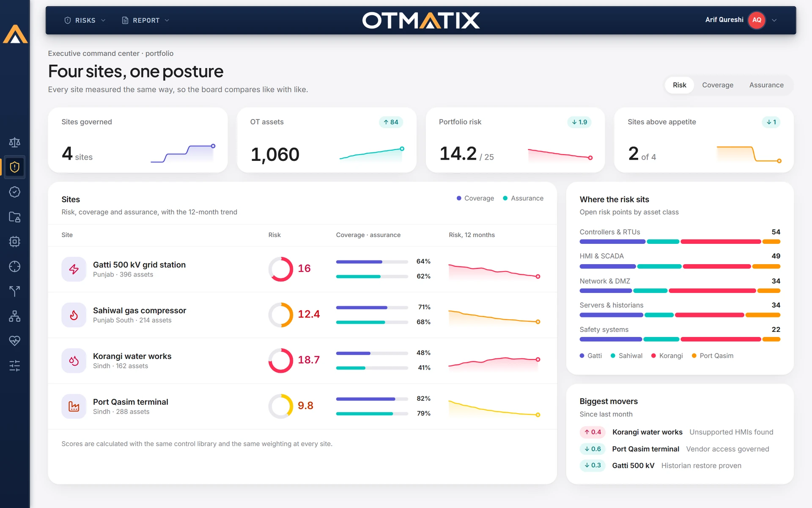Open the chip processor sidebar icon
This screenshot has height=508, width=812.
[15, 242]
